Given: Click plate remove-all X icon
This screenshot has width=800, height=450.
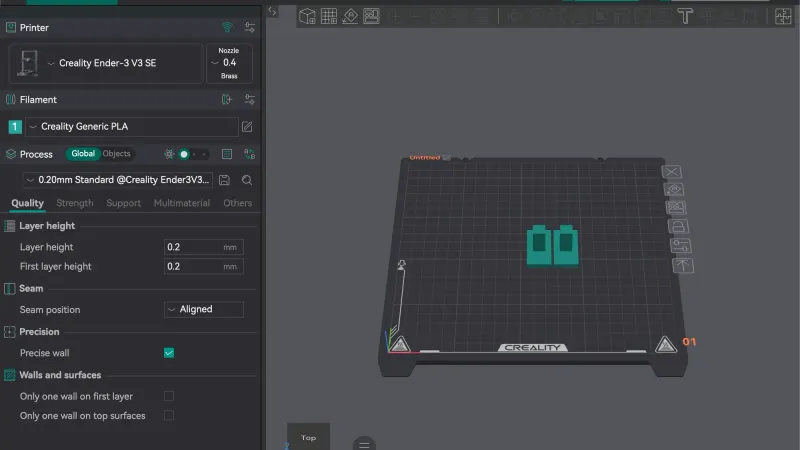Looking at the screenshot, I should click(671, 172).
